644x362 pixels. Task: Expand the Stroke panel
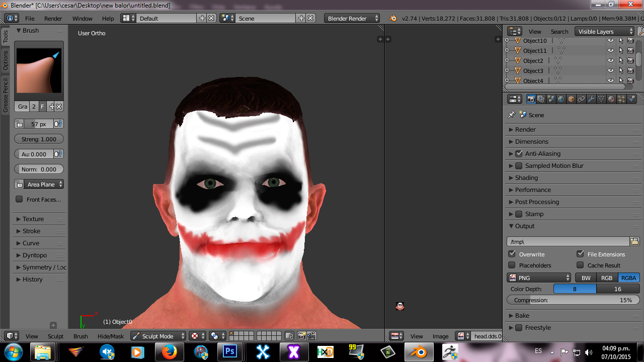39,231
